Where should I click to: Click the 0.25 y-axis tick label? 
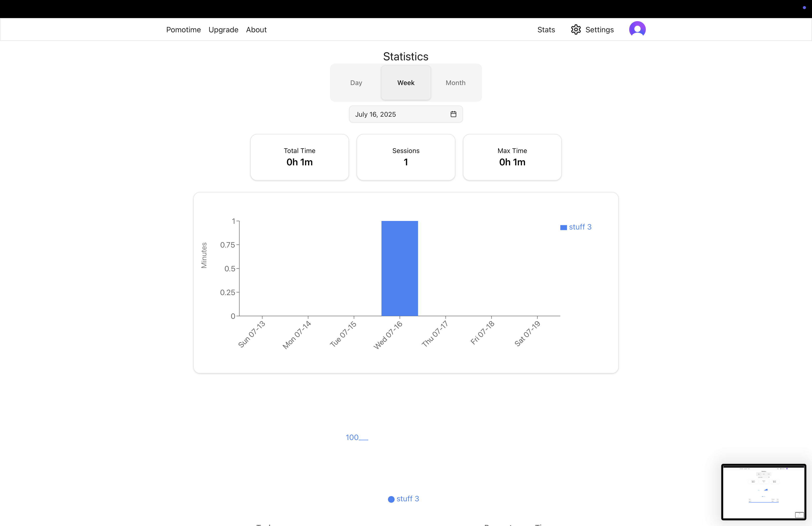227,292
